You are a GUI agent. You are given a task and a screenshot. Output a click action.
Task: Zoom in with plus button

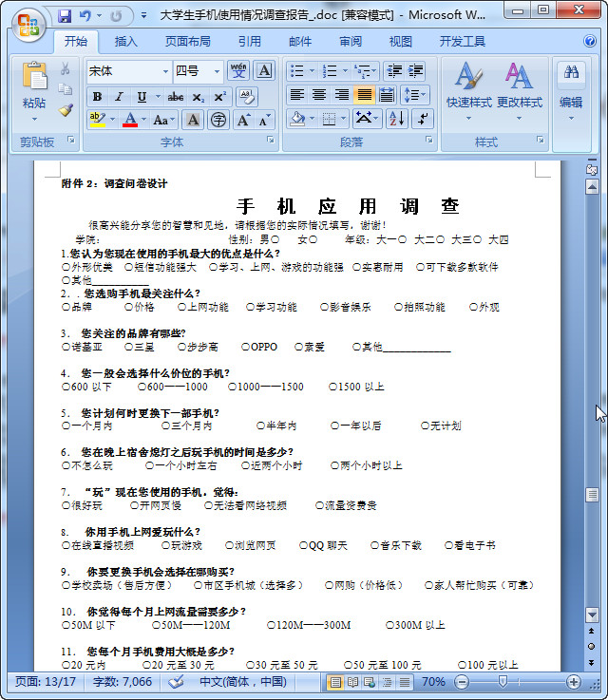573,682
